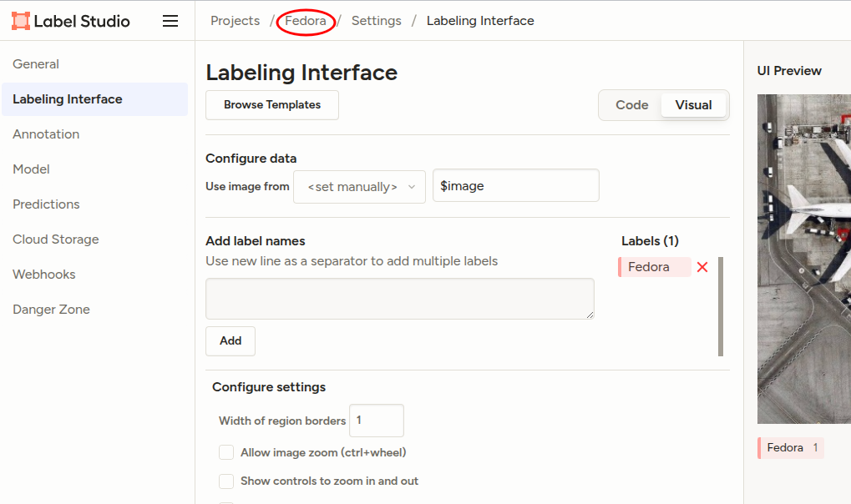Focus the $image value input field
The width and height of the screenshot is (851, 504).
[515, 186]
